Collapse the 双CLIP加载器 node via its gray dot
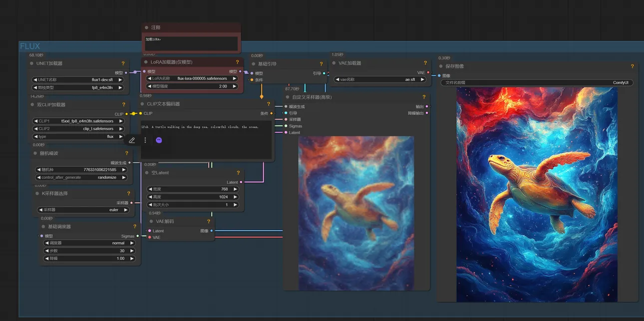The image size is (644, 321). coord(32,105)
